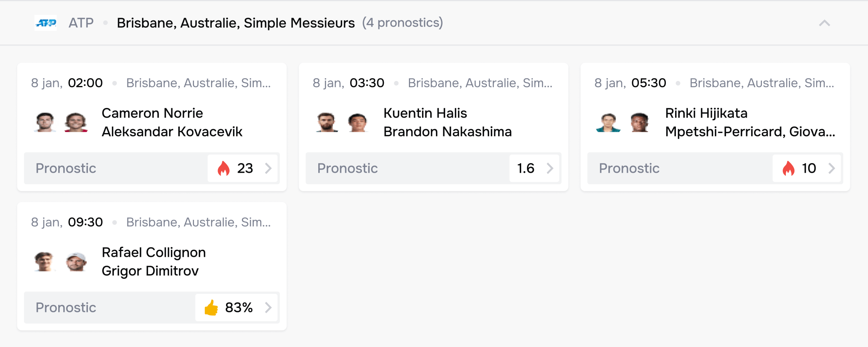The image size is (868, 347).
Task: Click Grigor Dimitrov's player avatar
Action: [x=76, y=262]
